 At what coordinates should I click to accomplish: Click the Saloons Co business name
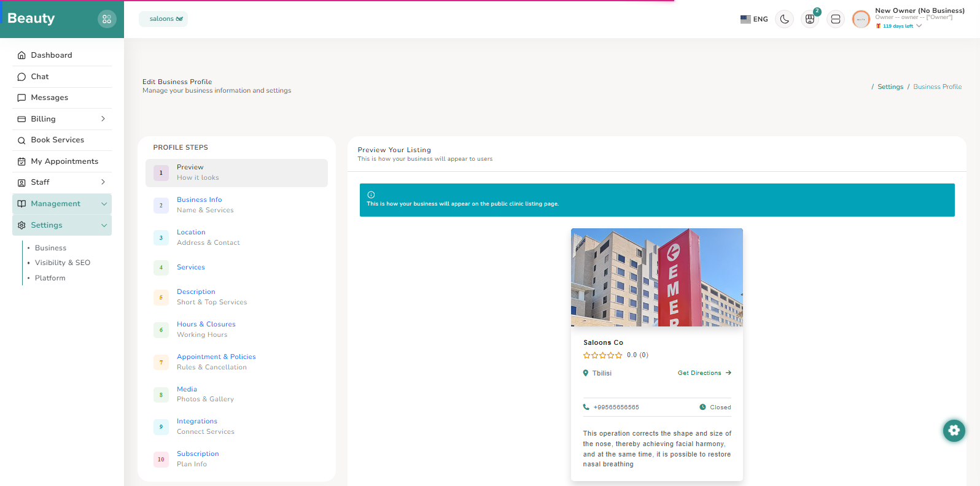point(603,343)
